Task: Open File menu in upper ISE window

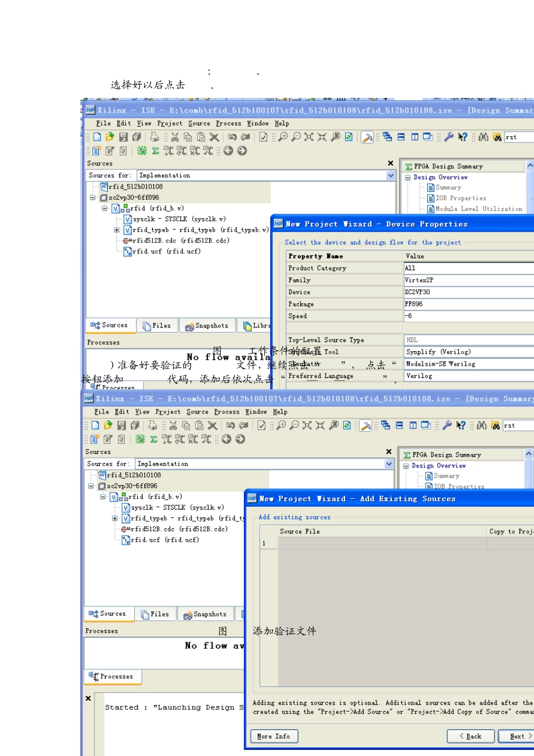Action: [103, 123]
